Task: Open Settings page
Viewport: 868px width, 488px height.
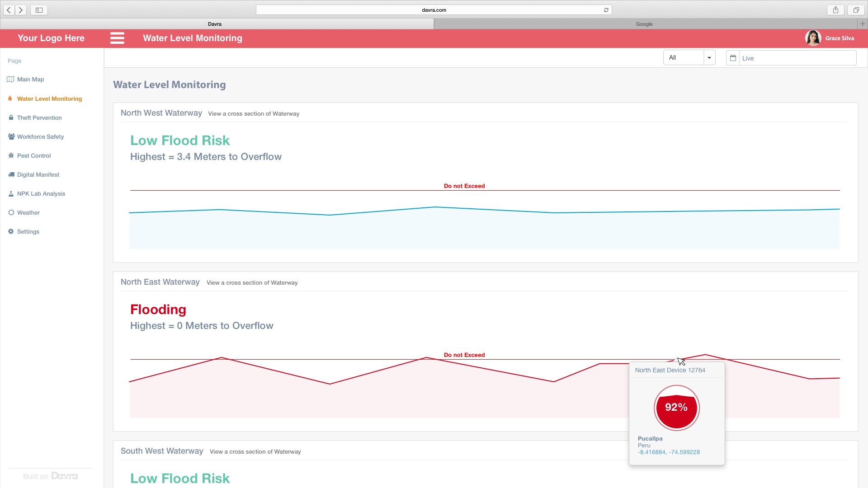Action: pos(28,231)
